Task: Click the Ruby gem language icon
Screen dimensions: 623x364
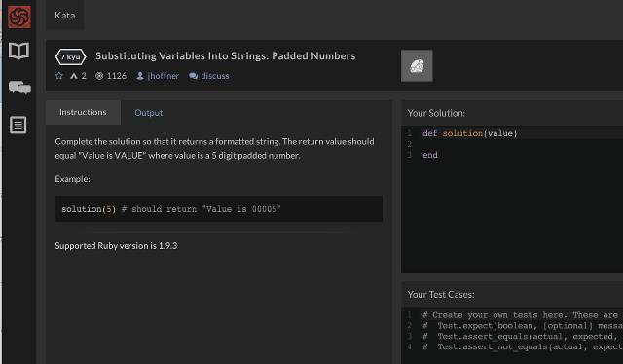Action: 417,65
